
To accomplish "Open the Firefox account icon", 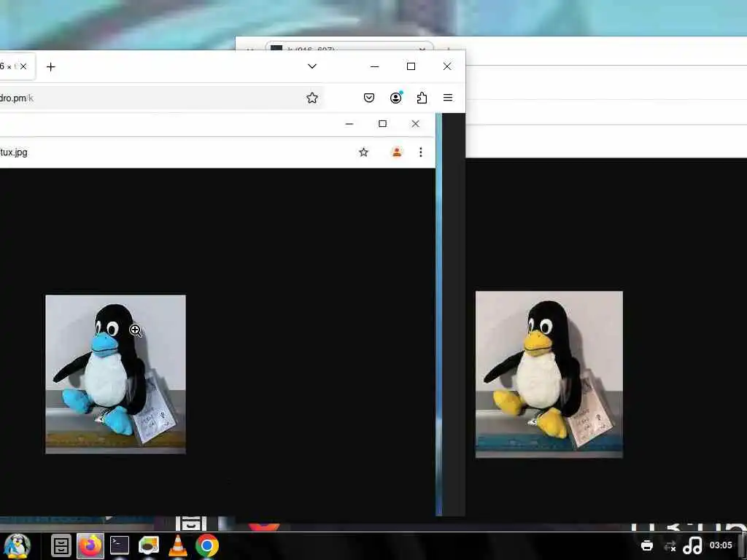I will coord(395,98).
